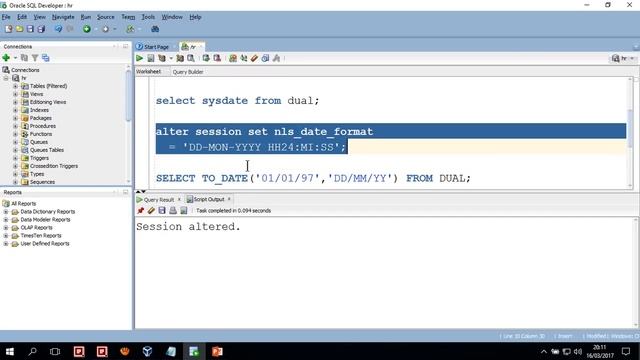Select the Functions tree item
The width and height of the screenshot is (640, 360).
[41, 134]
